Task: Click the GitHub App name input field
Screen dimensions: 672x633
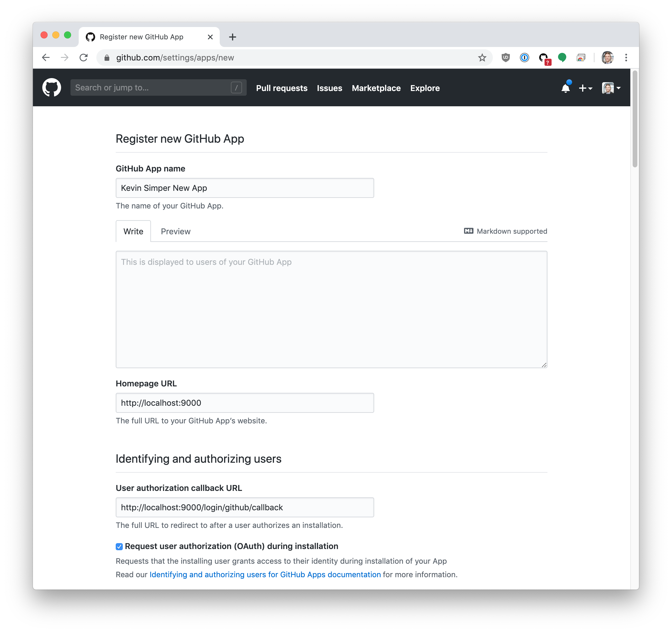Action: (245, 187)
